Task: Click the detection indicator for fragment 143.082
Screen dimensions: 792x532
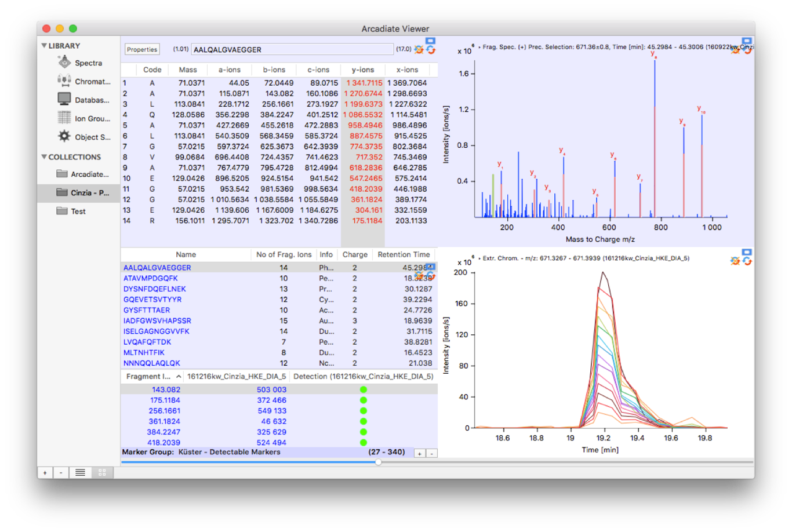Action: (364, 390)
